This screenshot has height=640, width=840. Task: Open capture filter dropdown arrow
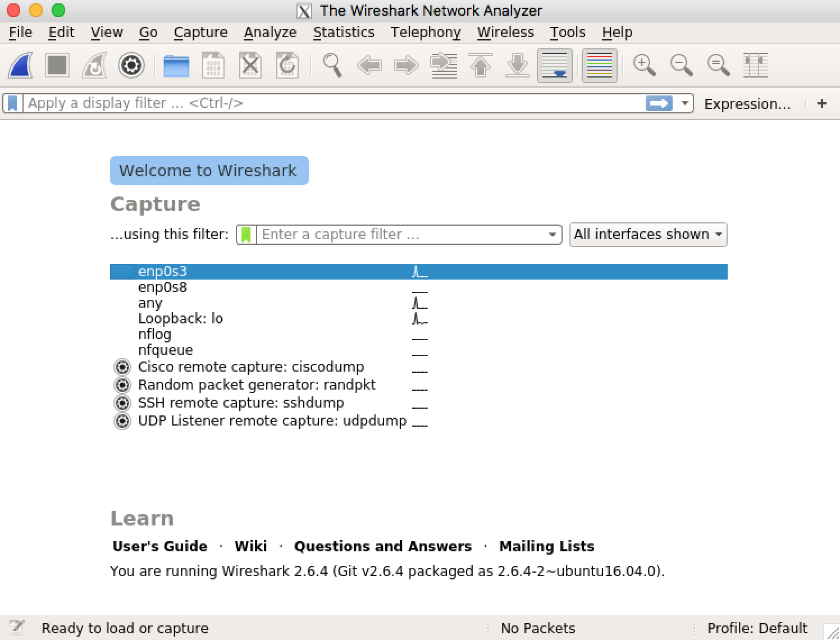553,235
